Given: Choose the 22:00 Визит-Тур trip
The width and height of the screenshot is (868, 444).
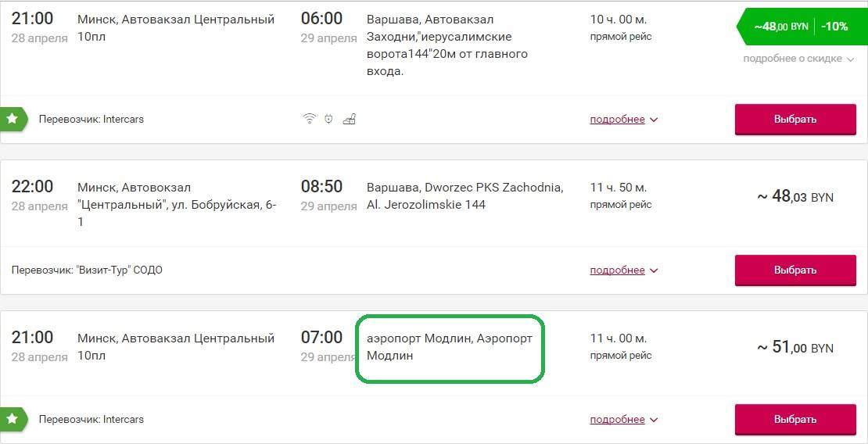Looking at the screenshot, I should [795, 270].
